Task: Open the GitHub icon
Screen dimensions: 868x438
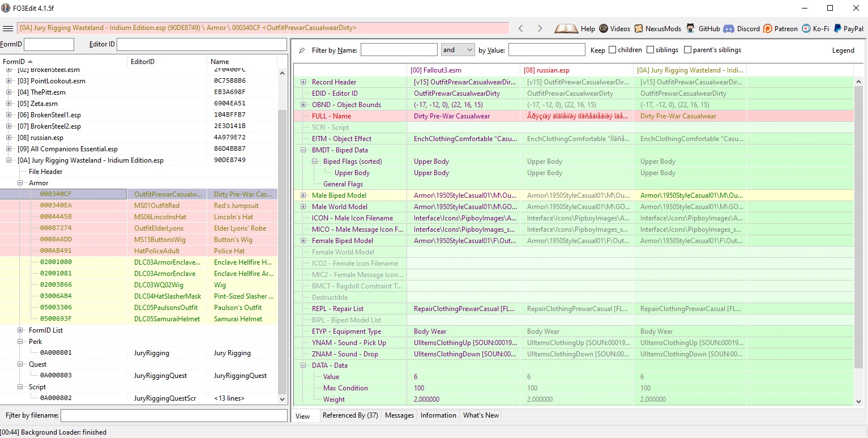Action: 691,28
